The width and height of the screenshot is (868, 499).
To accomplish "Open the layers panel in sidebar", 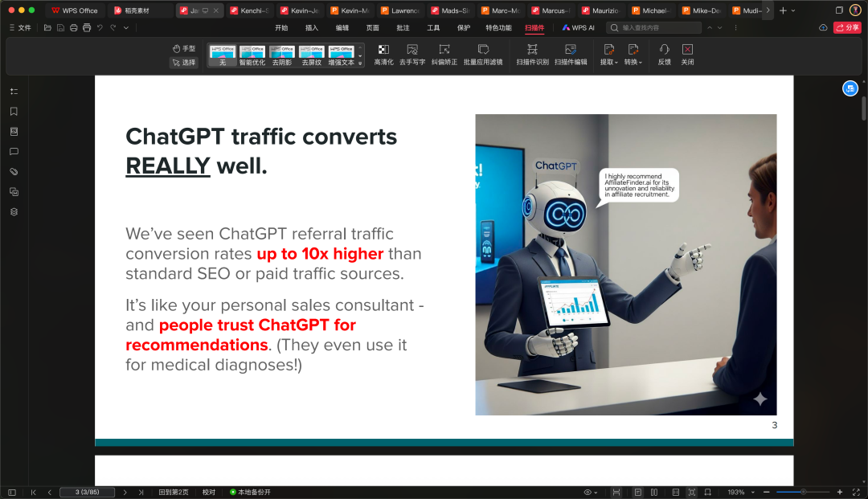I will [x=14, y=212].
